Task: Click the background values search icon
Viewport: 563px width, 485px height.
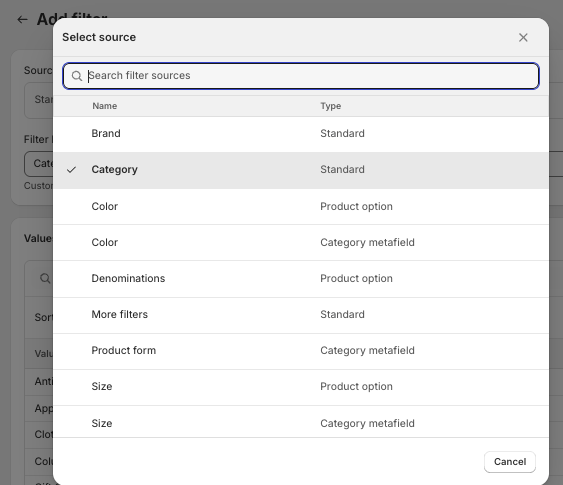Action: 45,278
